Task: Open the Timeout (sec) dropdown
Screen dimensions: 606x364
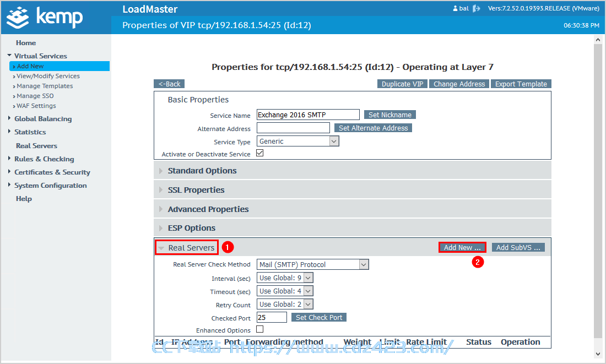Action: (285, 291)
